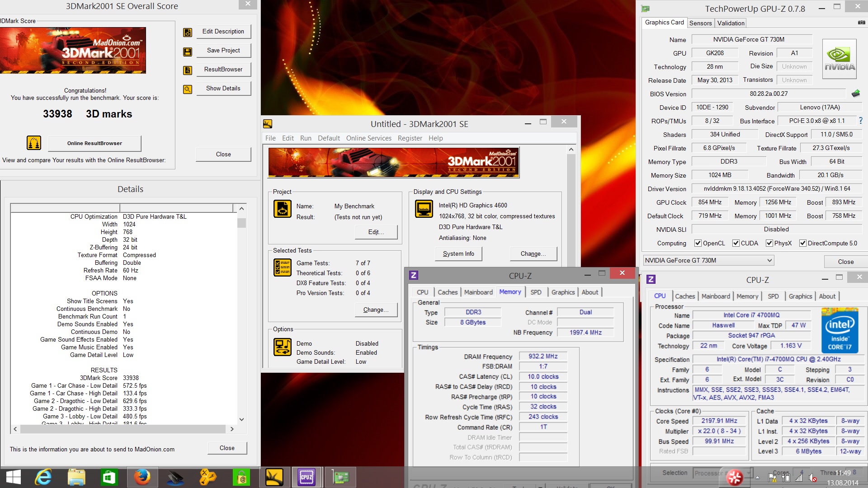Show hidden system tray icons
The width and height of the screenshot is (868, 488).
pyautogui.click(x=757, y=478)
